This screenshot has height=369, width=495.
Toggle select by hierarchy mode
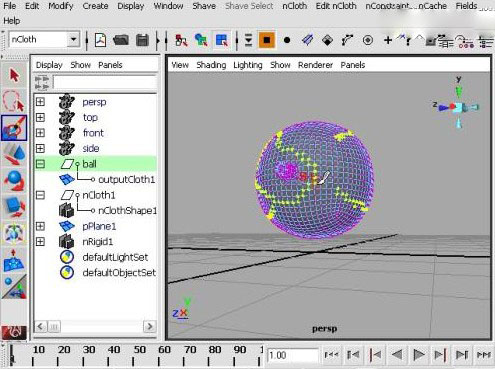pos(181,40)
